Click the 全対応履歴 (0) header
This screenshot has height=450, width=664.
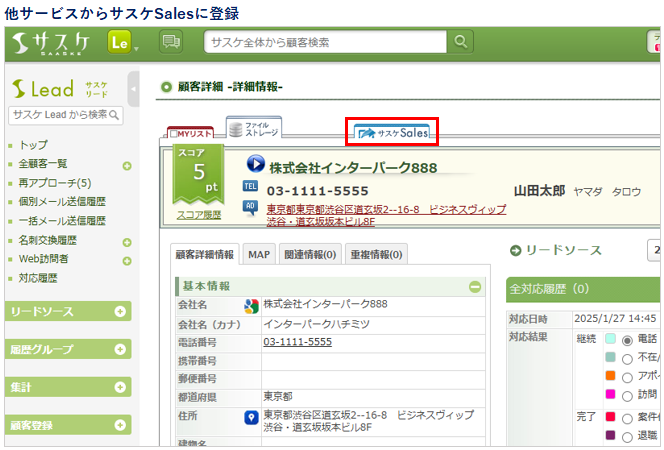coord(583,290)
